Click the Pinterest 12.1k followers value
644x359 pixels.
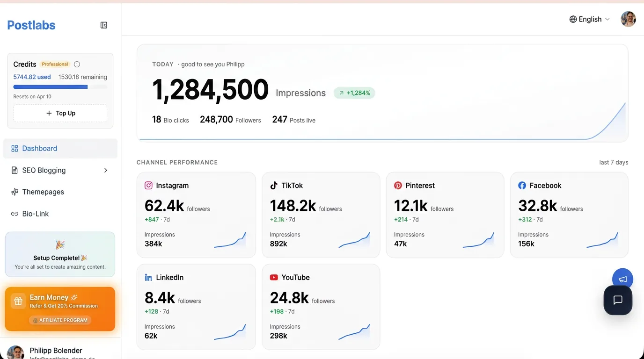pos(411,206)
